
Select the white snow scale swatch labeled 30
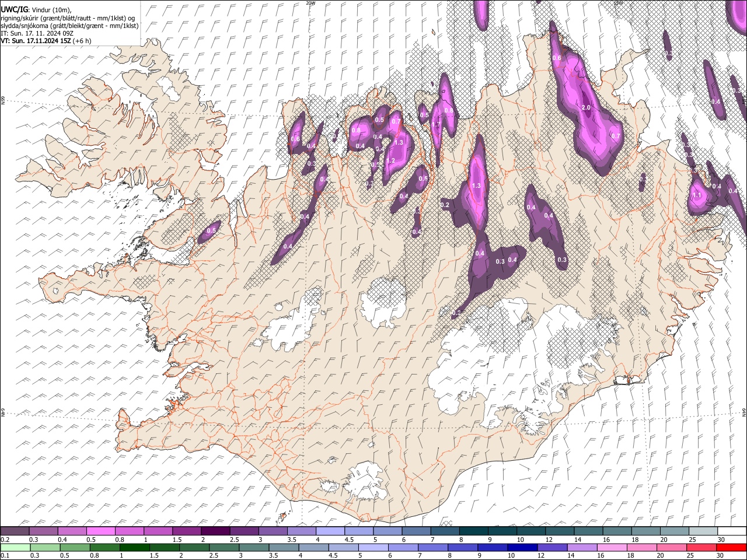732,531
